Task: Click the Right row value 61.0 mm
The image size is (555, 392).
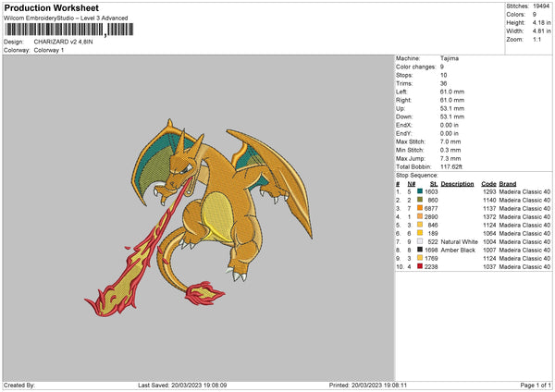Action: click(x=452, y=100)
